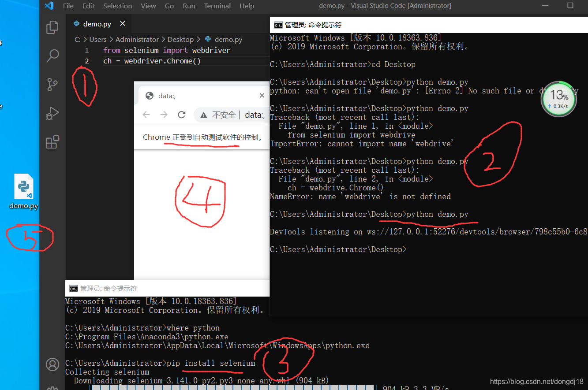The height and width of the screenshot is (390, 588).
Task: Click the VS Code logo icon
Action: tap(49, 6)
